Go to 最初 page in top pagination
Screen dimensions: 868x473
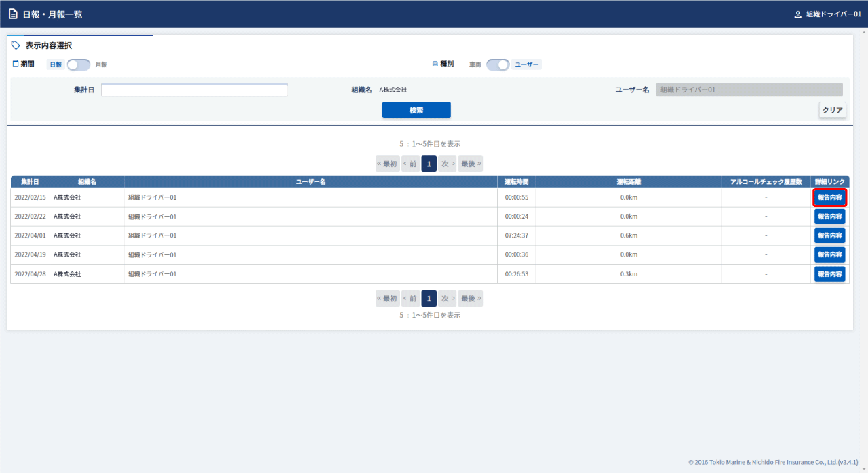[387, 164]
